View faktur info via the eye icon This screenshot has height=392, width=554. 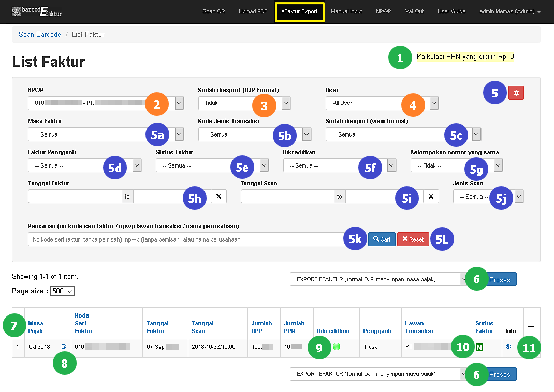tap(508, 346)
